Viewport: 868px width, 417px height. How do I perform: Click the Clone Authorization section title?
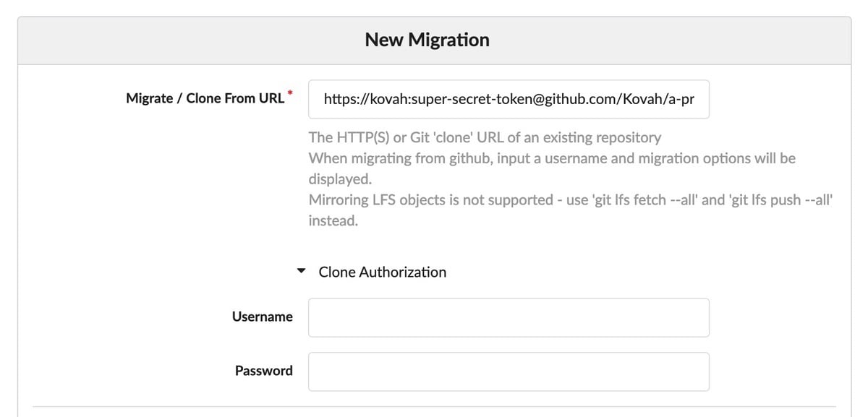[x=382, y=272]
